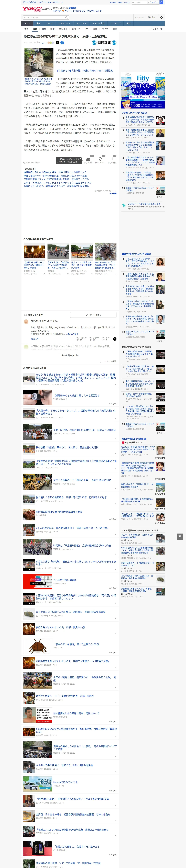Click the Nobel prize donation banner icon

124,205
